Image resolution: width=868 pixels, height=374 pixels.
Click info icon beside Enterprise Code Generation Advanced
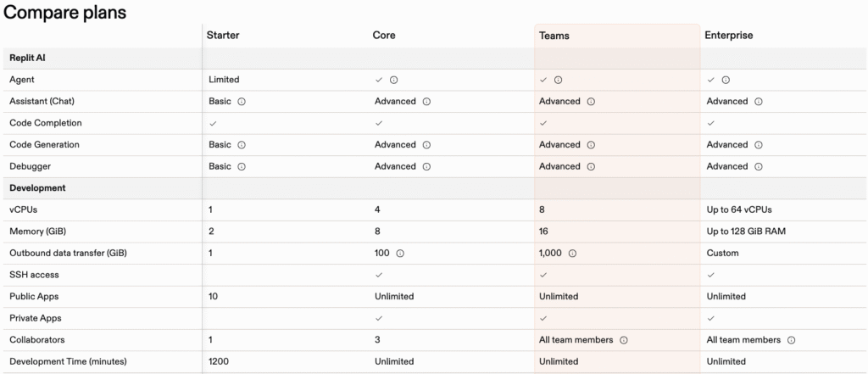click(759, 145)
